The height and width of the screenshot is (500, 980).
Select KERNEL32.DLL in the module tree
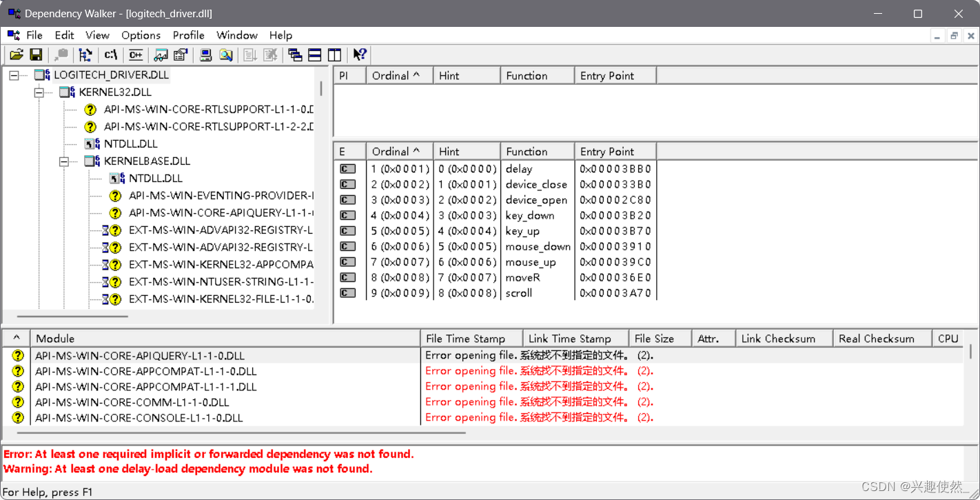click(115, 92)
